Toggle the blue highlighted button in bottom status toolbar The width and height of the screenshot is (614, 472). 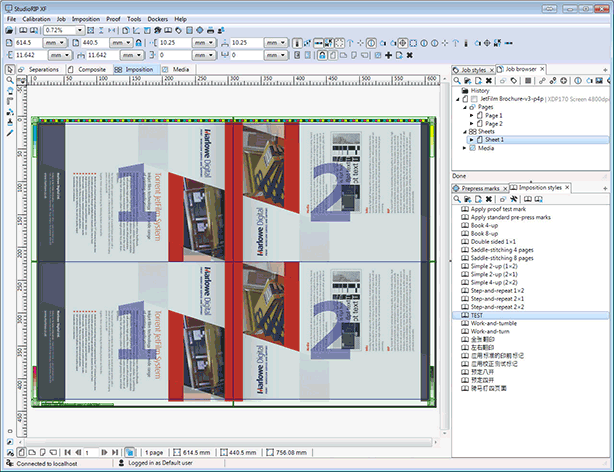pyautogui.click(x=130, y=452)
